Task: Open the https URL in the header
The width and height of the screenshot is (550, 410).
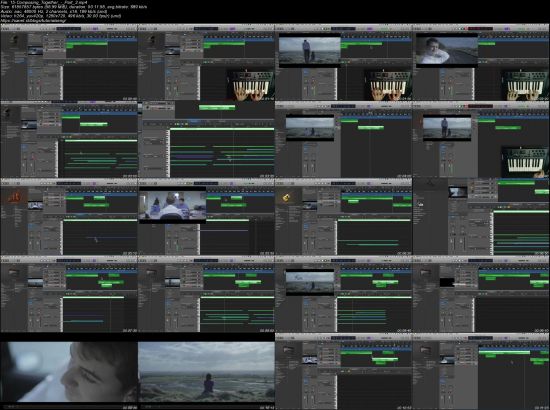Action: [x=33, y=20]
